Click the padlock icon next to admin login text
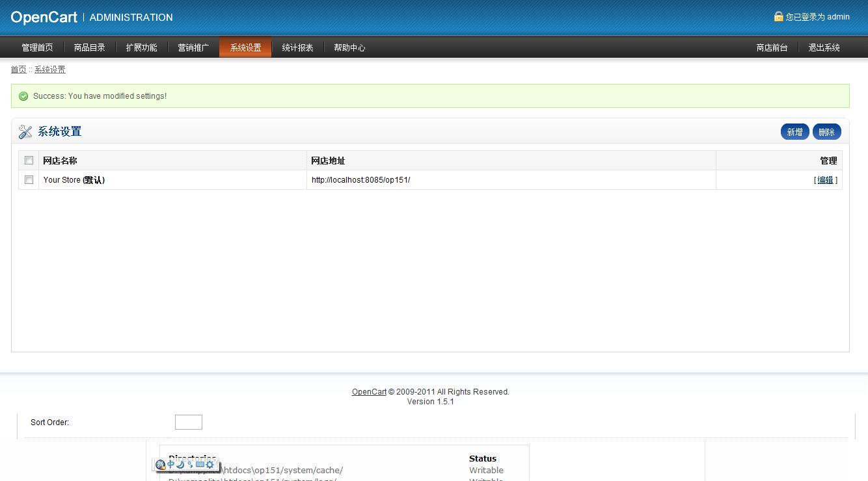Viewport: 868px width, 481px height. click(778, 16)
